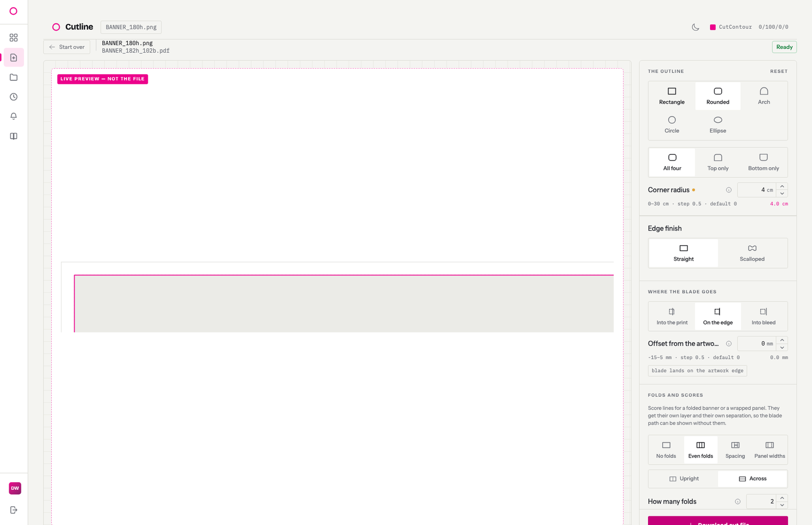Select Even folds option
The width and height of the screenshot is (812, 525).
[701, 450]
